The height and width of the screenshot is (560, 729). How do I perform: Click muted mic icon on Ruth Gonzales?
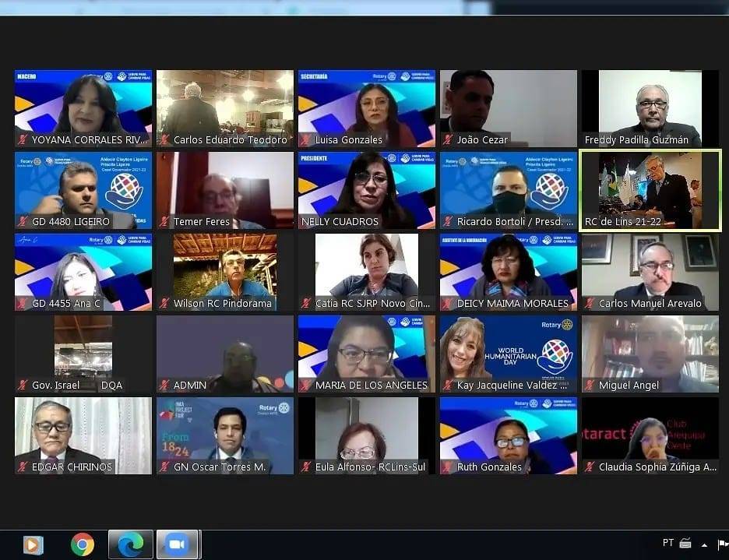coord(447,467)
